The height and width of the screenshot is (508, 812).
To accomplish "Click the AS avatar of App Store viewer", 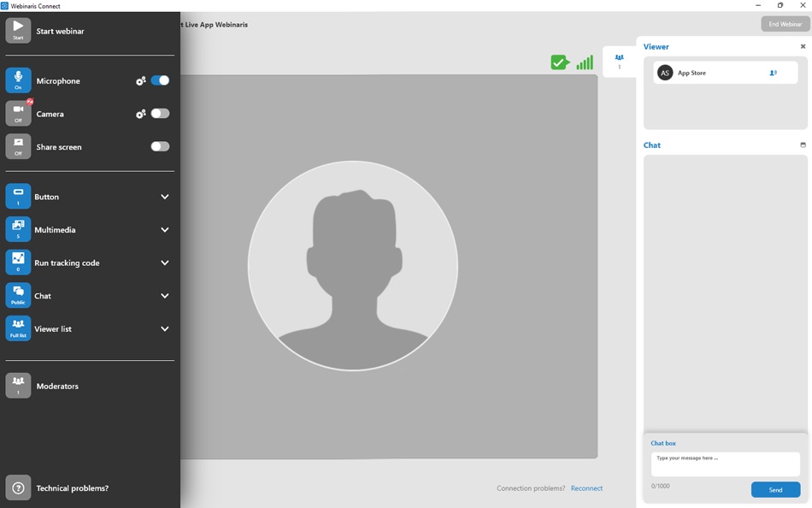I will click(x=665, y=73).
